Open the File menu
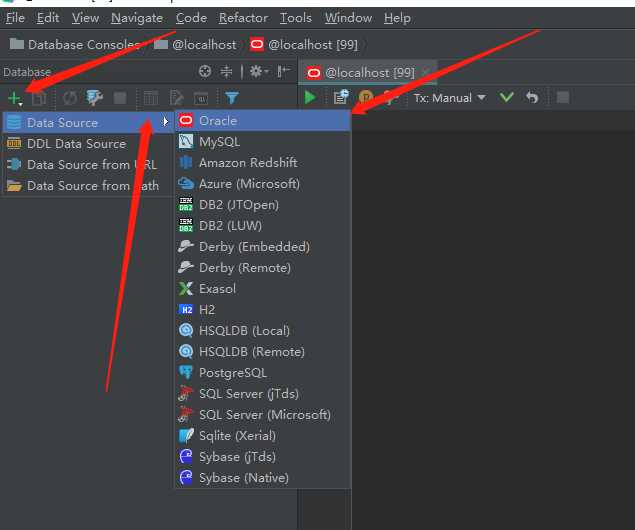The height and width of the screenshot is (530, 635). tap(15, 18)
